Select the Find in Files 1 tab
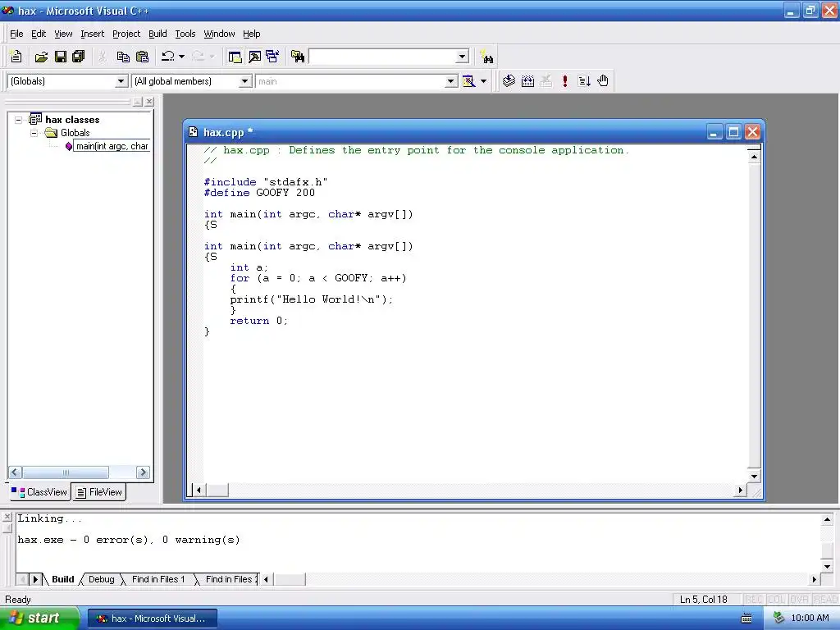Viewport: 840px width, 630px height. pyautogui.click(x=158, y=579)
